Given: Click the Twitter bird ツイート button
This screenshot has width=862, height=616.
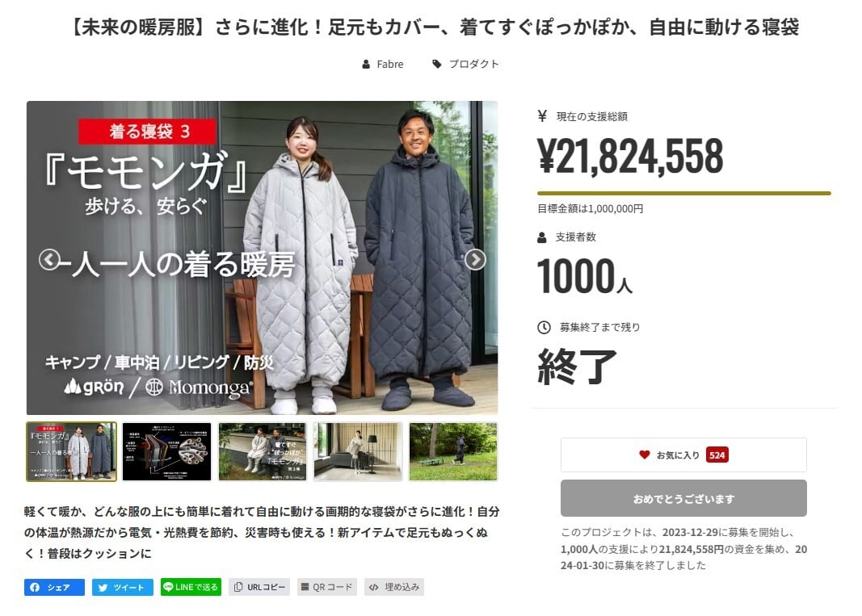Looking at the screenshot, I should (x=123, y=587).
